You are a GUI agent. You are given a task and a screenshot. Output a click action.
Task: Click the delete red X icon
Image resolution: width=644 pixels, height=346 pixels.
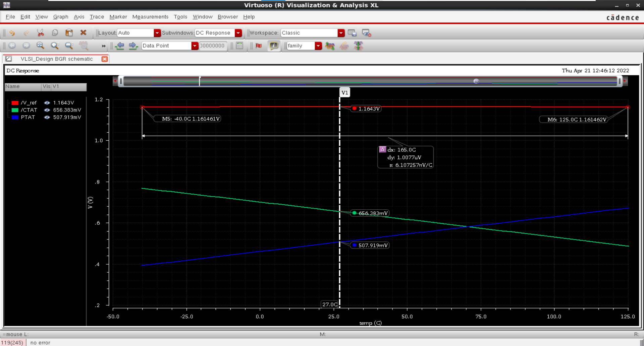pyautogui.click(x=84, y=33)
